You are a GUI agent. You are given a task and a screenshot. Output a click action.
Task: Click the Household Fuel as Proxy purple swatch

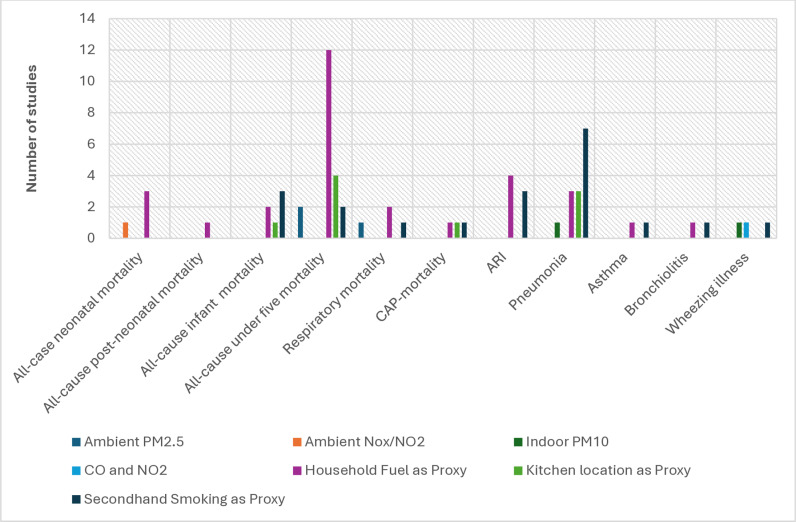click(297, 471)
